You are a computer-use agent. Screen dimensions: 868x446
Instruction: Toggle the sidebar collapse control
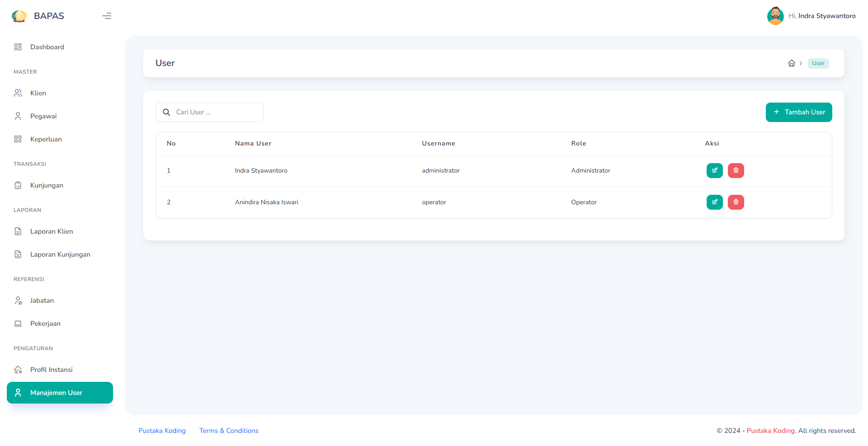(107, 16)
